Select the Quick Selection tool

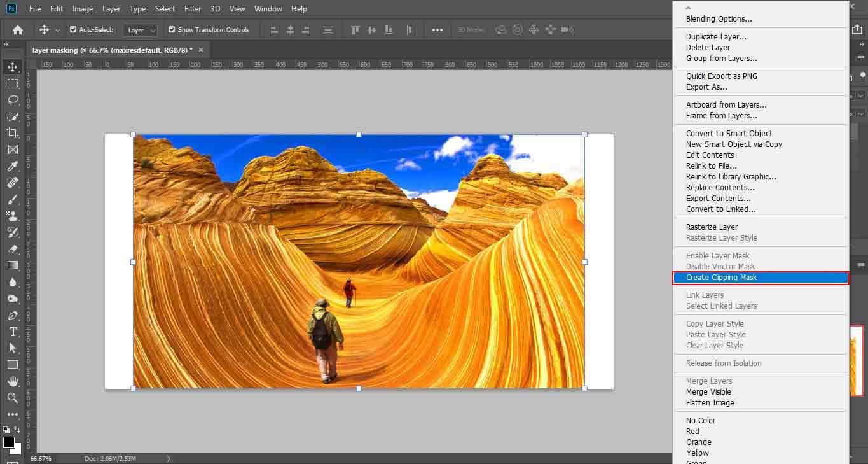13,116
